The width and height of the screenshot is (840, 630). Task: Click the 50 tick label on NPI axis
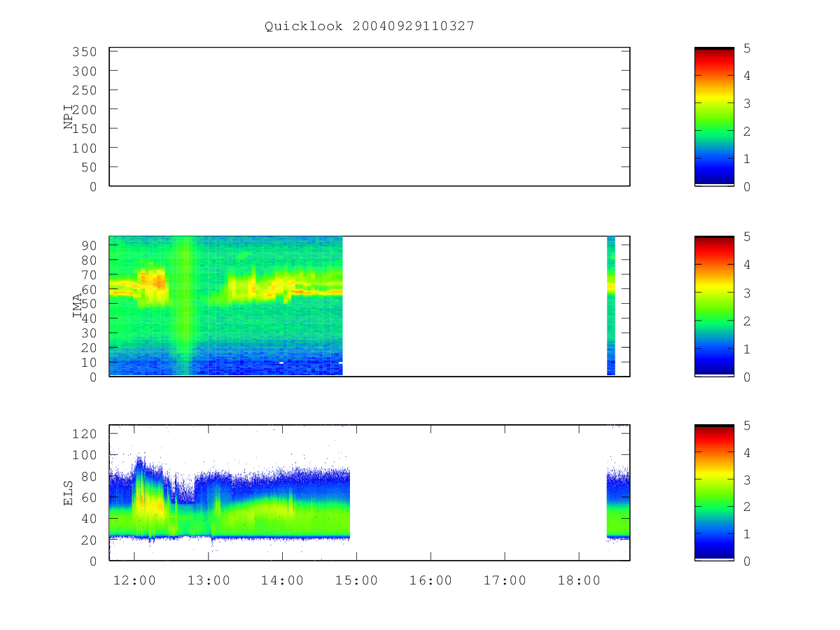coord(89,167)
